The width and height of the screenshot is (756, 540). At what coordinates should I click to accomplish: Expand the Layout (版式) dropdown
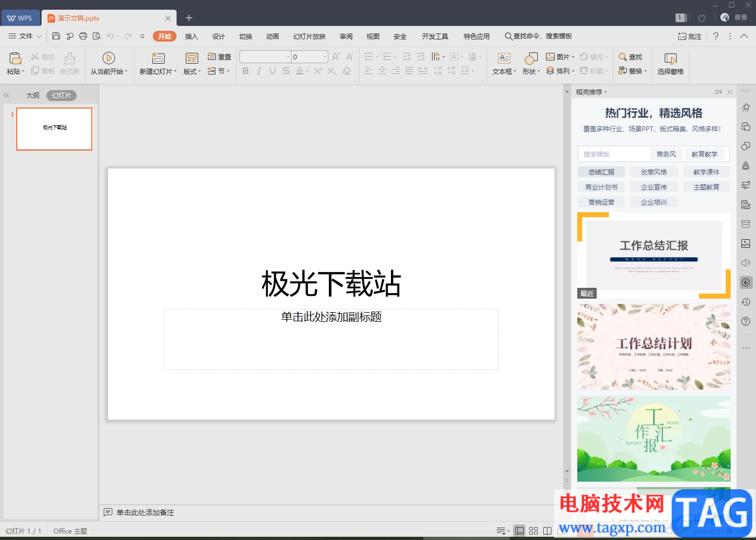[x=192, y=71]
